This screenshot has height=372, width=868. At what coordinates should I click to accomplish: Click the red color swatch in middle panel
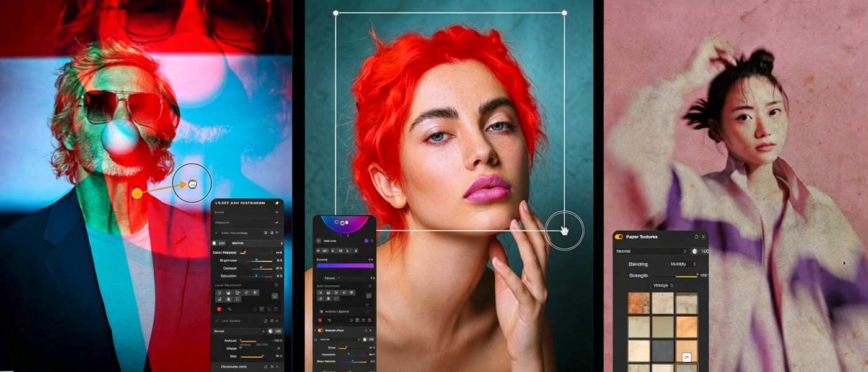click(x=320, y=320)
